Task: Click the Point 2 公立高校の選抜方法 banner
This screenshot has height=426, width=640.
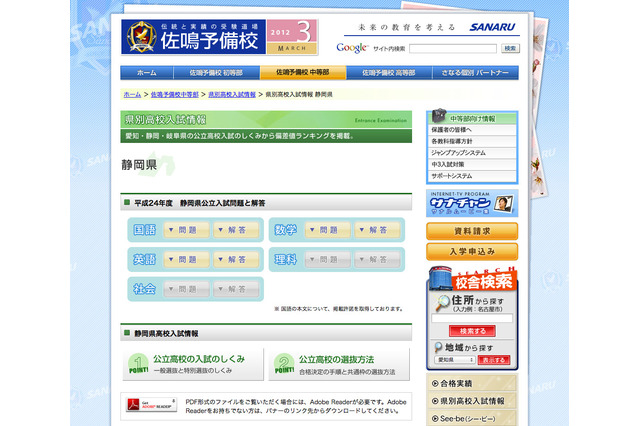Action: point(337,364)
